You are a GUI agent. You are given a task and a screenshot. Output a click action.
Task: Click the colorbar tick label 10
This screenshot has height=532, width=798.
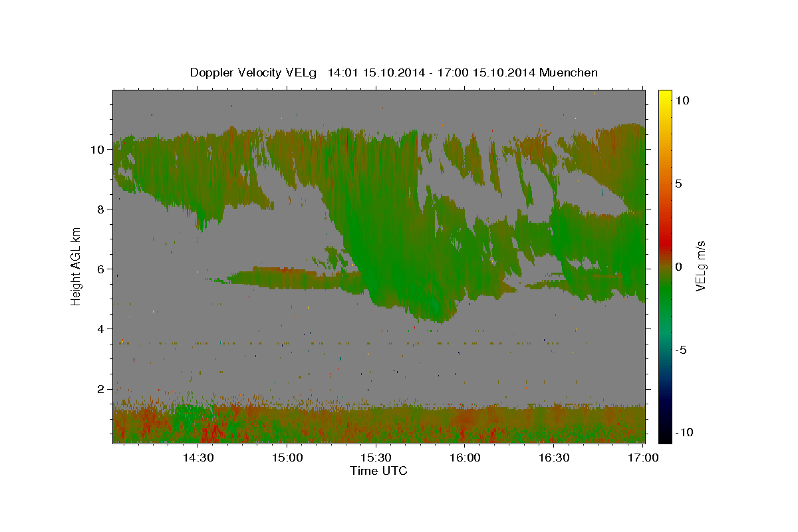pos(682,100)
